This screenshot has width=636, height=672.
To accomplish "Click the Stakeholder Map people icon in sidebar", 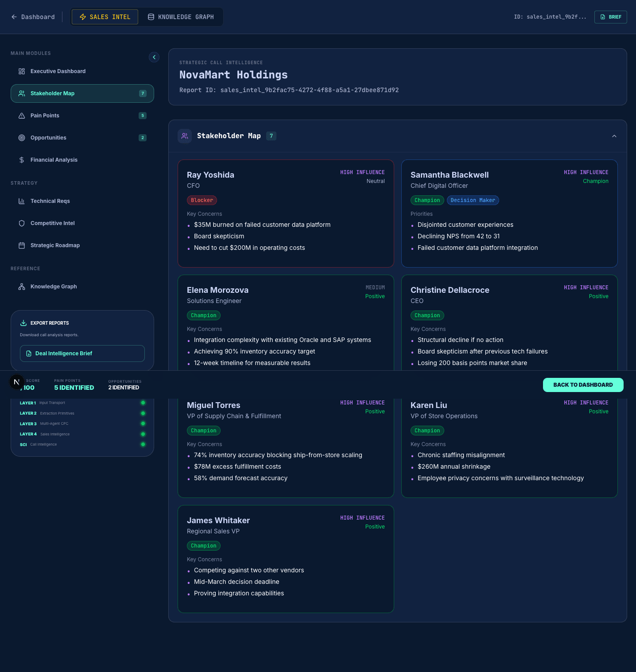I will pos(22,93).
